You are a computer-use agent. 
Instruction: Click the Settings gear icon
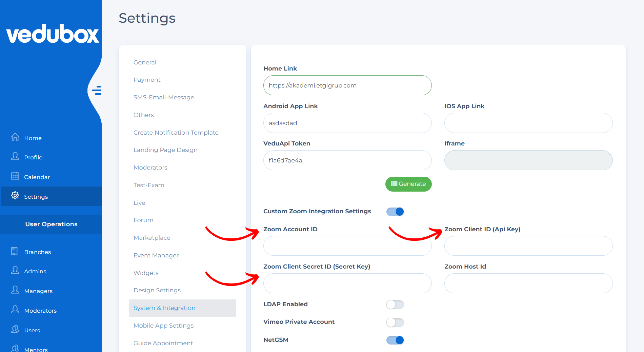tap(15, 195)
